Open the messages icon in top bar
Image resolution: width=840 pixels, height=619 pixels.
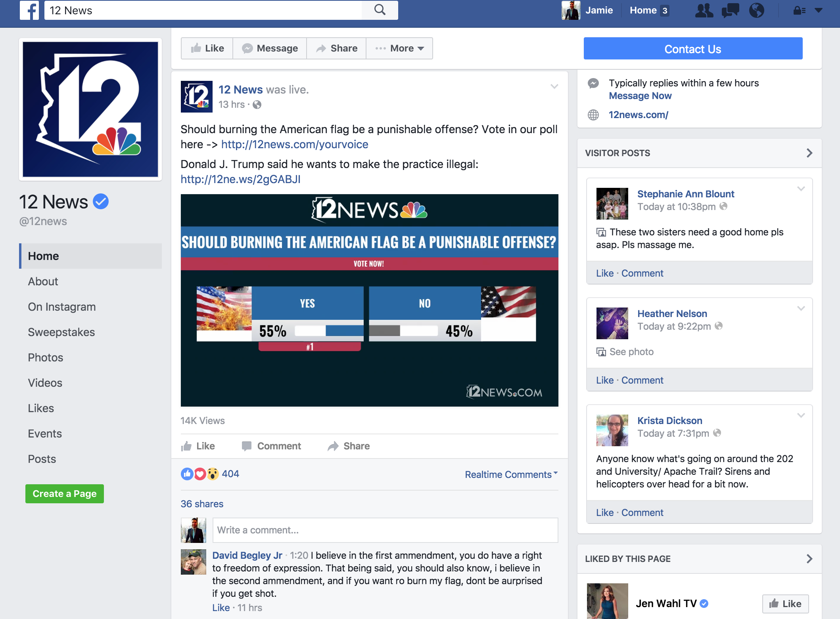730,10
